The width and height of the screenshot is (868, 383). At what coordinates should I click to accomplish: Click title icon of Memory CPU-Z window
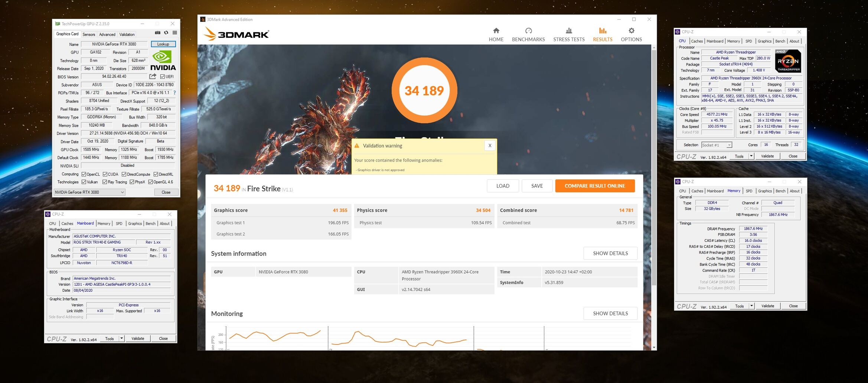click(678, 182)
